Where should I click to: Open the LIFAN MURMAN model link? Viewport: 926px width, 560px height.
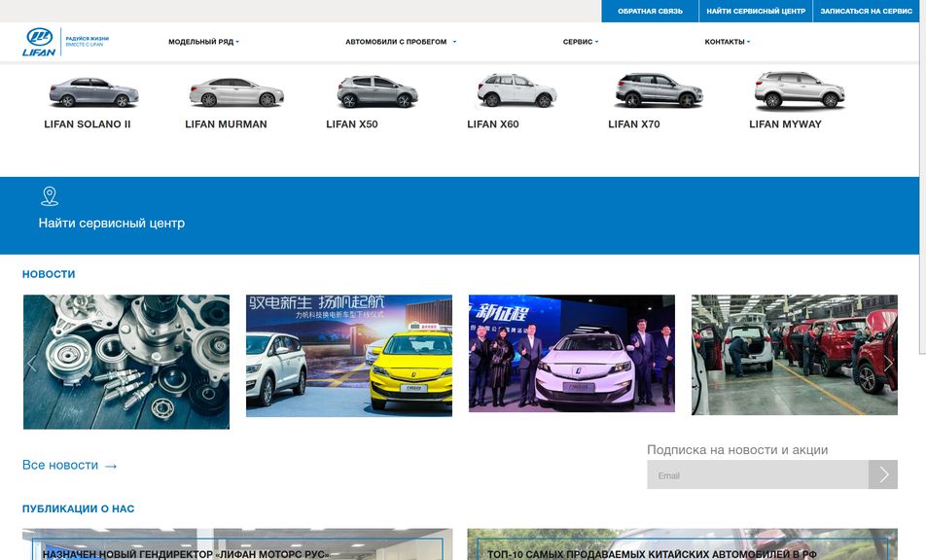click(227, 124)
